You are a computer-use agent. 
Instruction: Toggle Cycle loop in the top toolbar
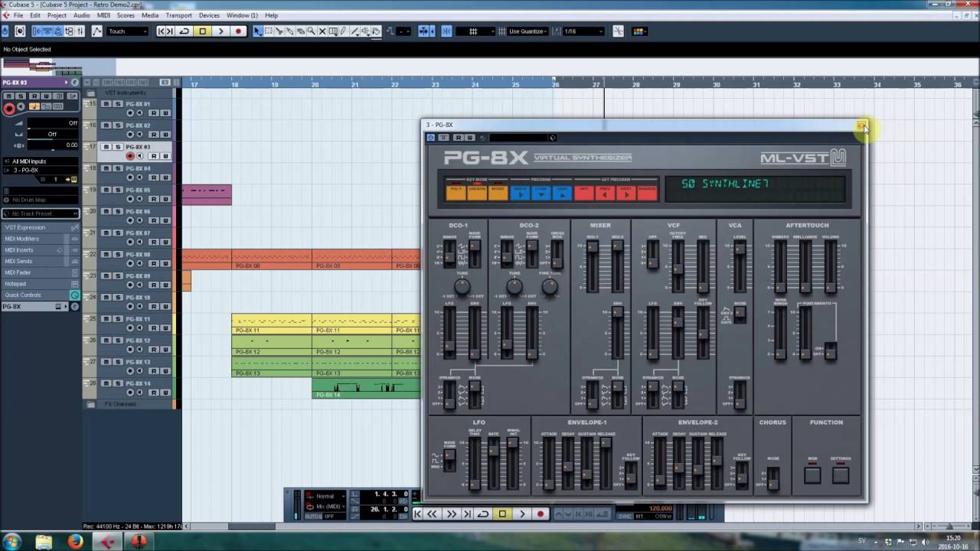pyautogui.click(x=184, y=31)
